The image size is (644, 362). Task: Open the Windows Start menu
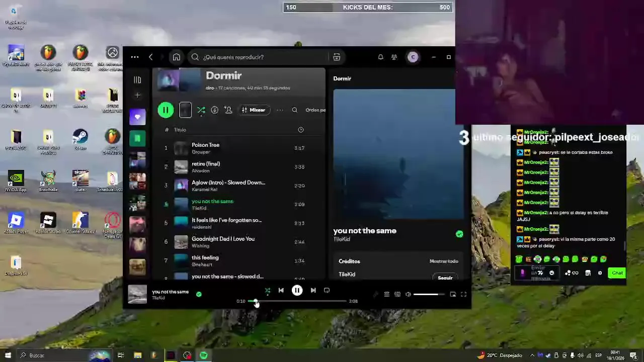click(x=8, y=355)
